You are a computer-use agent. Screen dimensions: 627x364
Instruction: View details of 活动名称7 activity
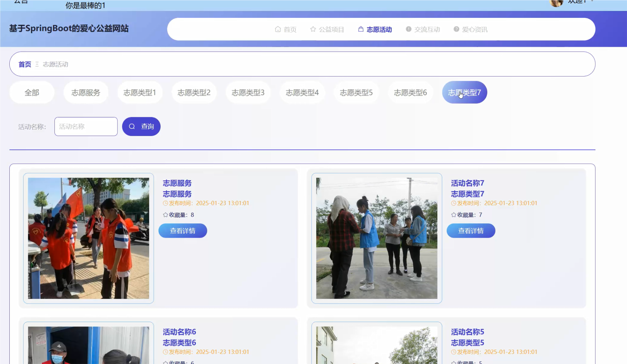(471, 231)
